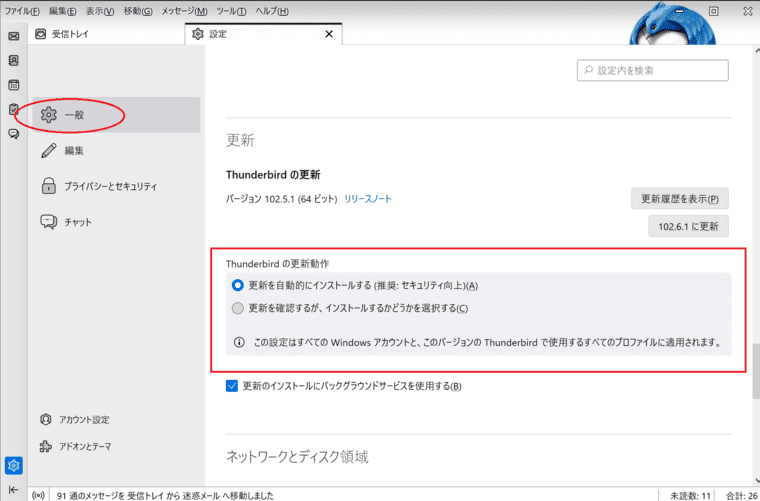Open リリースノート link
The image size is (760, 501).
pos(367,199)
